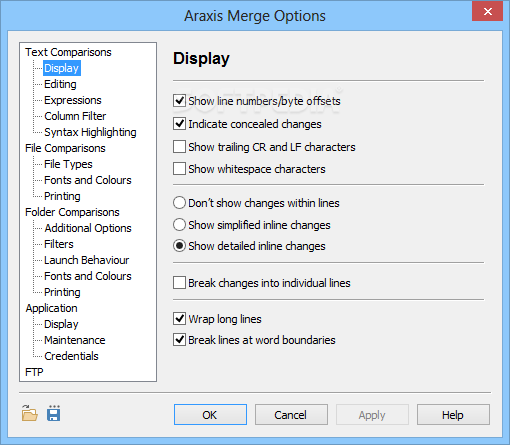Image resolution: width=510 pixels, height=445 pixels.
Task: Open saved options with folder icon
Action: [30, 414]
